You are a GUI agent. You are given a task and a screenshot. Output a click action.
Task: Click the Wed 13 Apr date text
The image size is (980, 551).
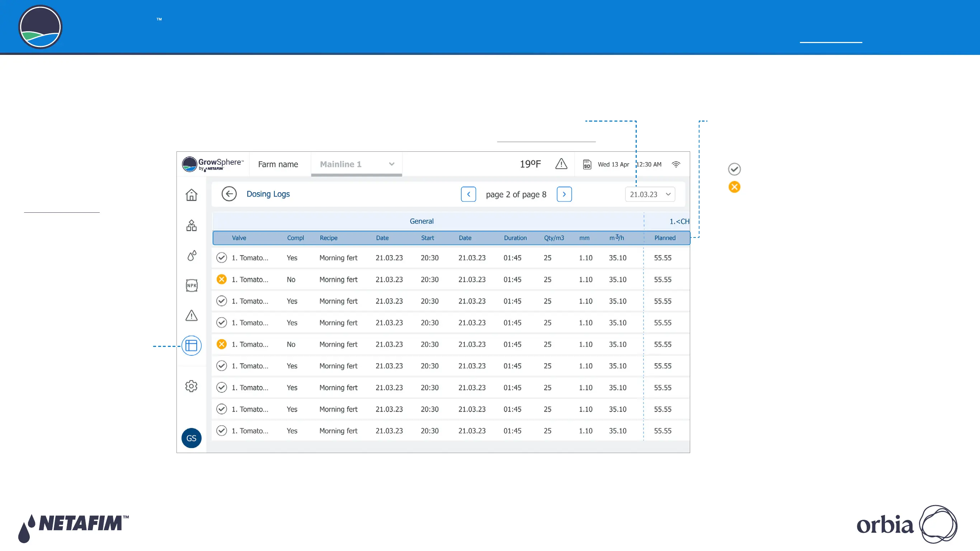pos(613,164)
